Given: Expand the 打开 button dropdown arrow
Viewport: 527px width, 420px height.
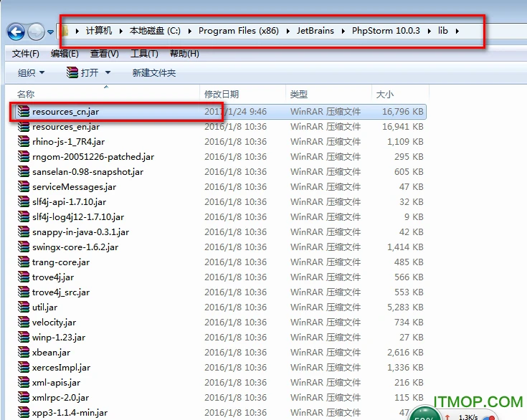Looking at the screenshot, I should click(108, 73).
